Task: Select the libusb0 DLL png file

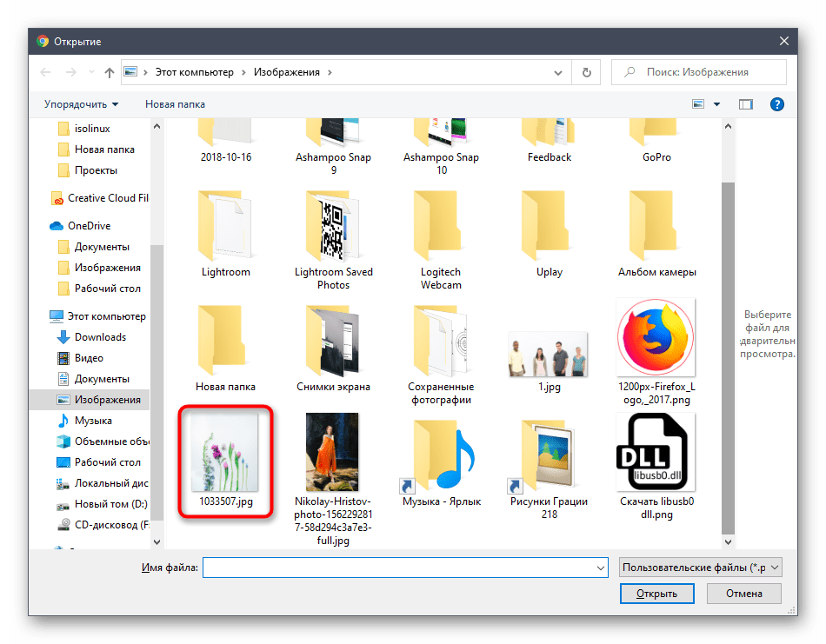Action: click(655, 461)
